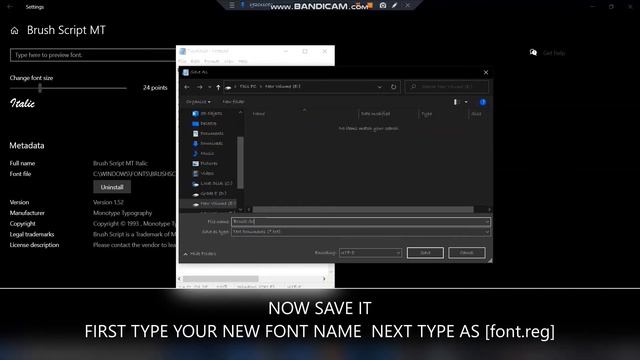Image resolution: width=640 pixels, height=360 pixels.
Task: Select Documents in navigation pane
Action: tap(208, 133)
